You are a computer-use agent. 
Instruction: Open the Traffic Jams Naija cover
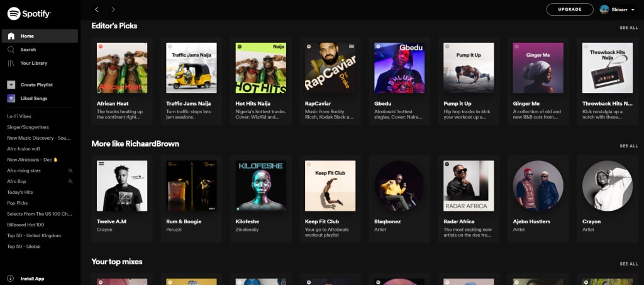[191, 68]
